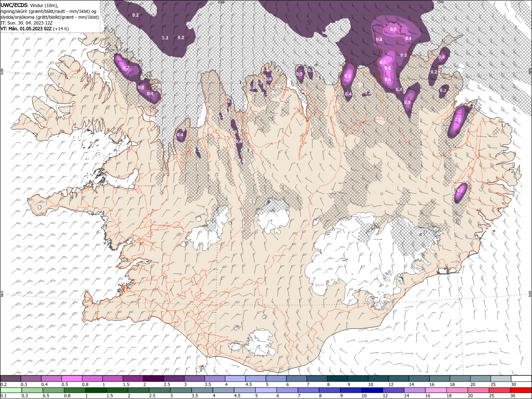
Task: Click the "VT: Mán. 01.05.2023 02Z (+14 h)" line
Action: tap(34, 29)
